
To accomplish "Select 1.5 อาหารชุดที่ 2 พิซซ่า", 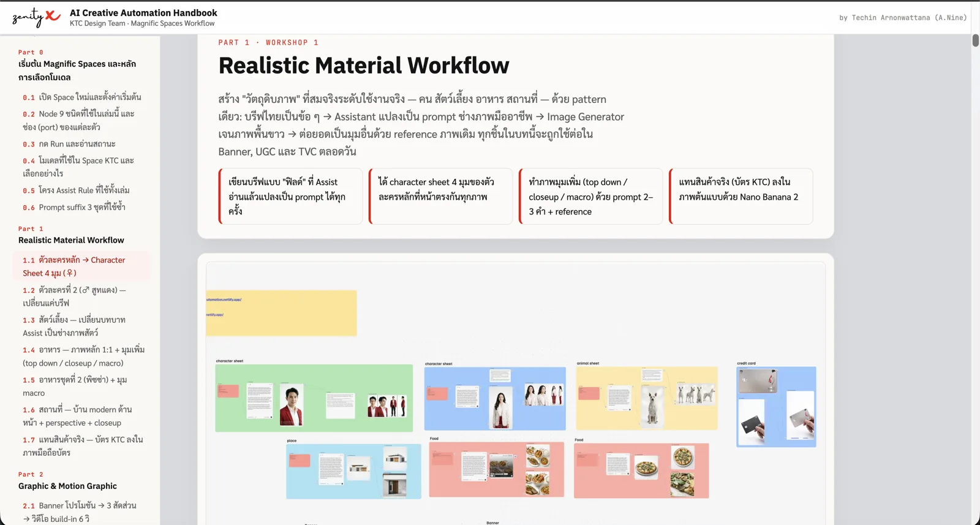I will pos(75,387).
